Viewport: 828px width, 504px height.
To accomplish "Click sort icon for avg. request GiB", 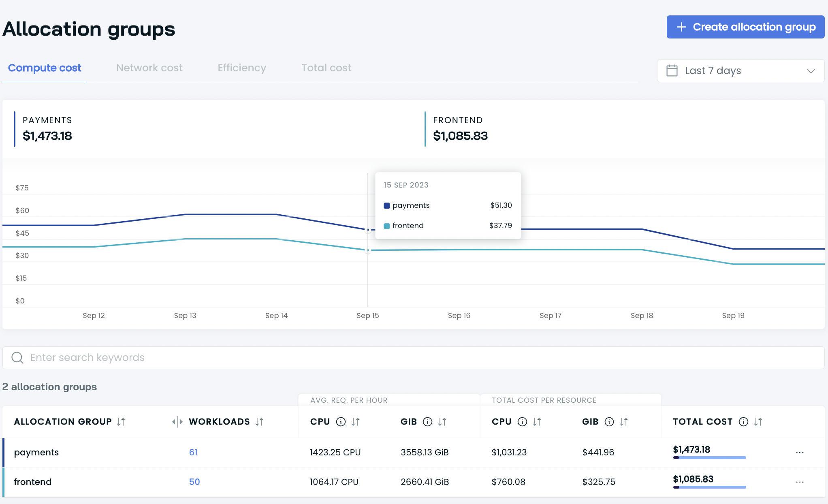I will coord(442,422).
